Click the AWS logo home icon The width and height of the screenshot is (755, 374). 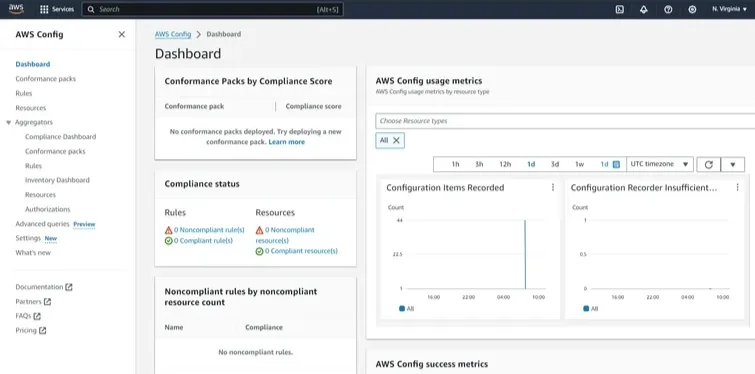pyautogui.click(x=16, y=9)
